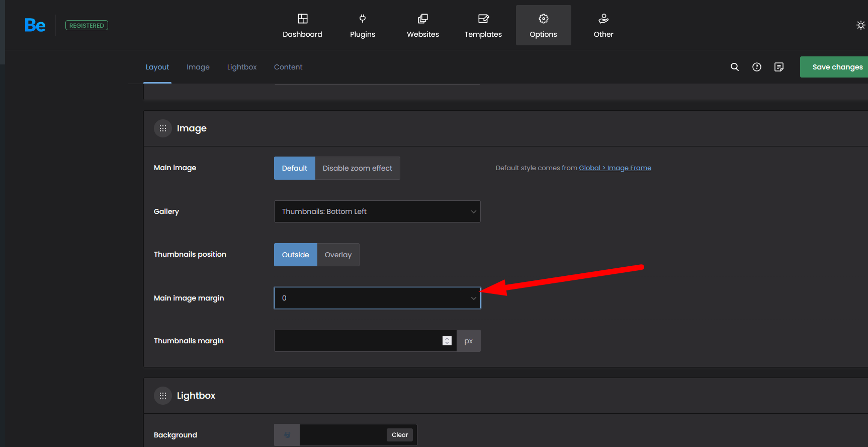868x447 pixels.
Task: Open the Main image margin dropdown
Action: click(377, 298)
